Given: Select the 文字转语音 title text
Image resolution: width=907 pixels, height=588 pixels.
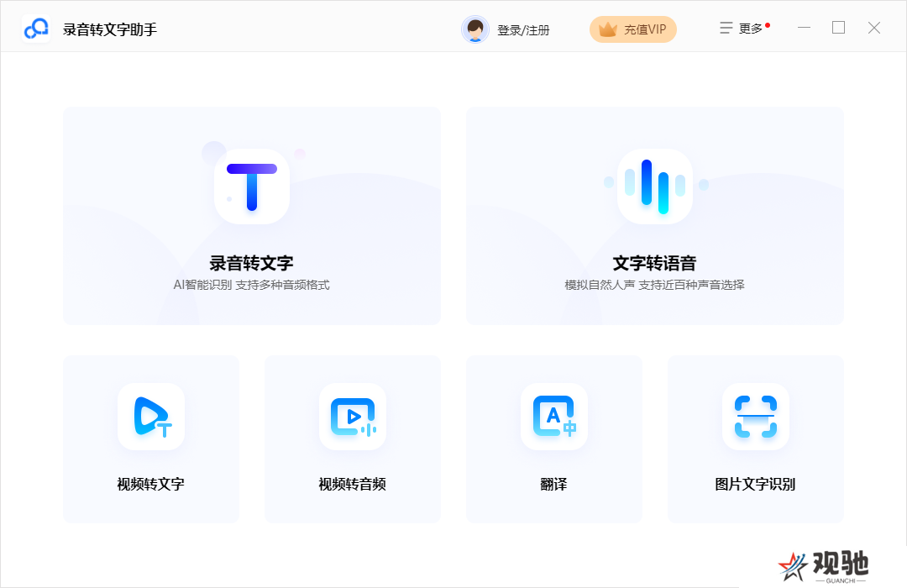Looking at the screenshot, I should 655,263.
